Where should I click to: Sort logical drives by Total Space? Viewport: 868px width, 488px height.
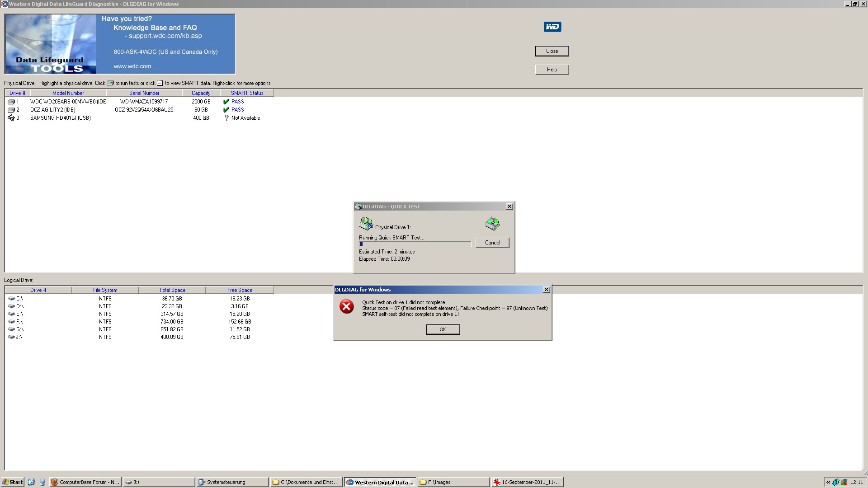(x=172, y=290)
